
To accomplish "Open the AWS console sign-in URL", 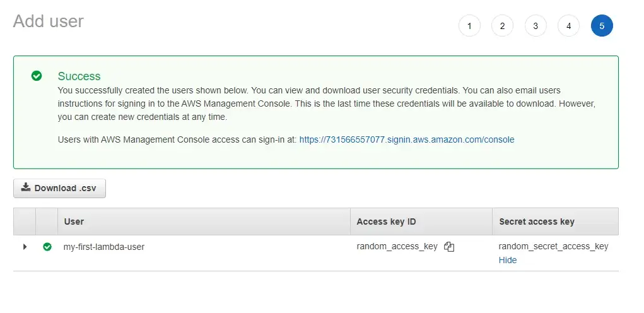I will coord(407,139).
